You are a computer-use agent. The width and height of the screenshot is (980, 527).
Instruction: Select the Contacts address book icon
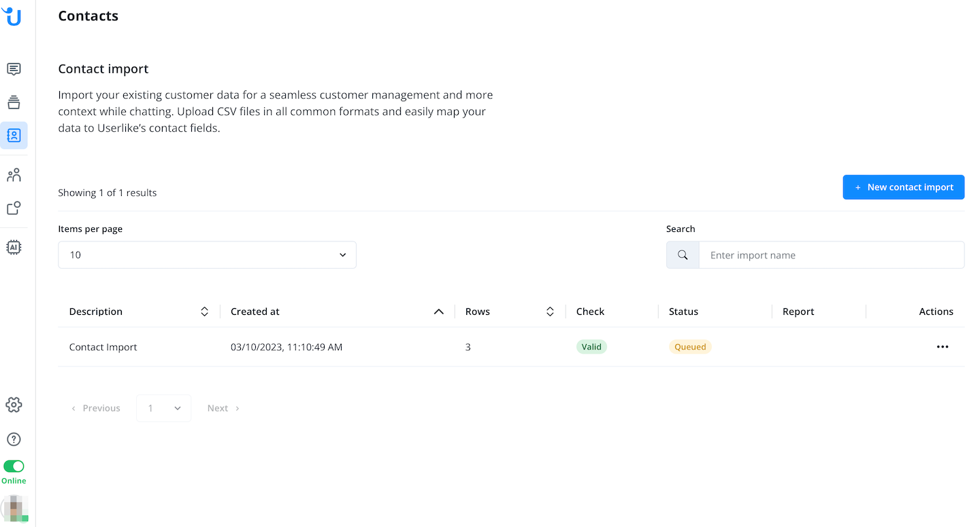coord(14,135)
